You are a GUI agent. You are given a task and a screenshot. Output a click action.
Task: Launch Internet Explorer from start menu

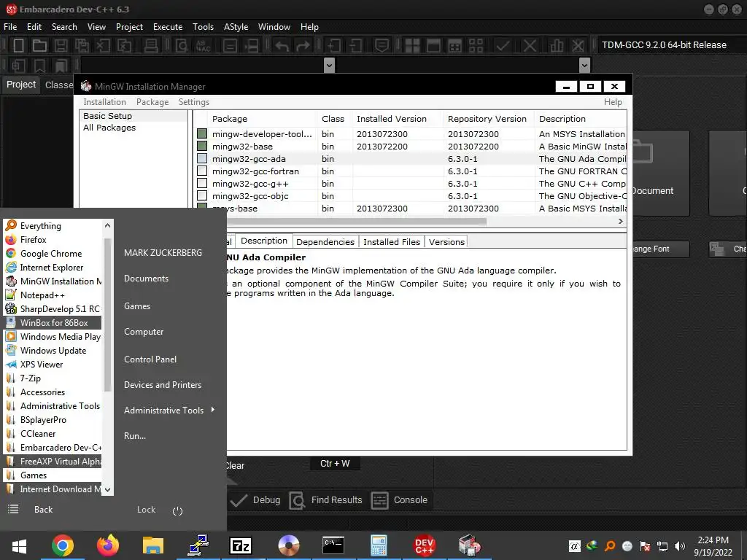[x=52, y=268]
